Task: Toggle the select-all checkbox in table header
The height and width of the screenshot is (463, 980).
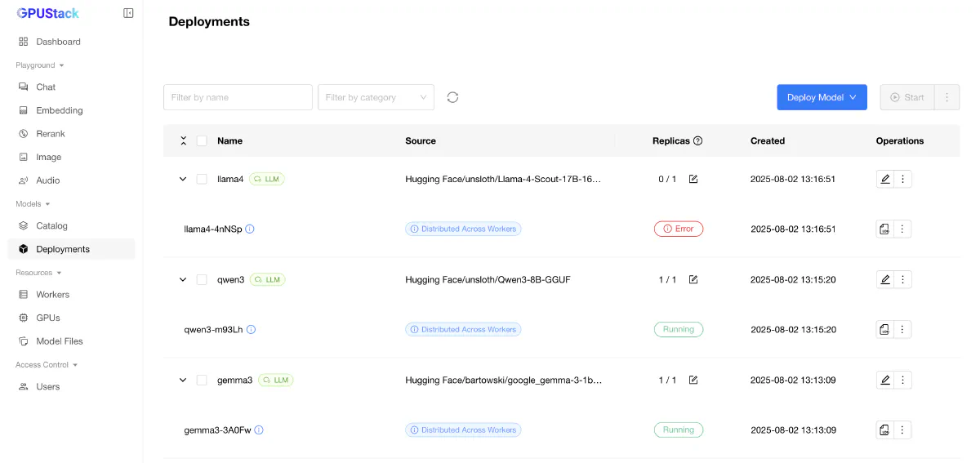Action: click(x=202, y=140)
